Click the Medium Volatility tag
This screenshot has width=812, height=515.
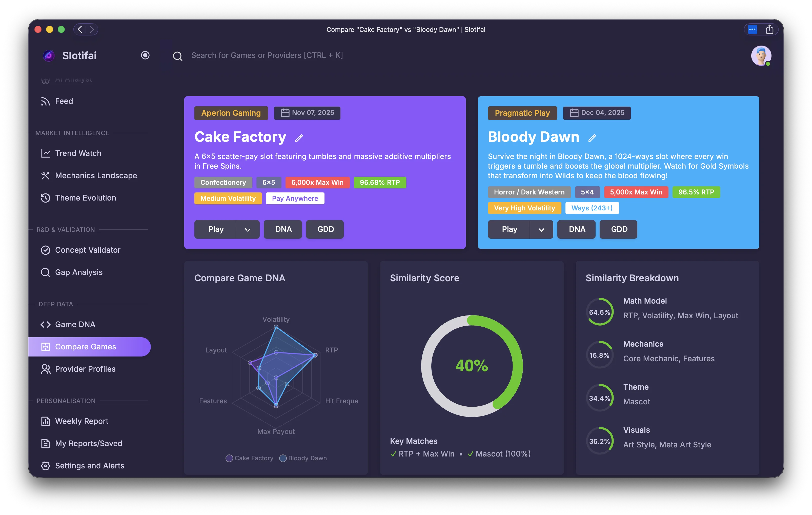point(228,198)
